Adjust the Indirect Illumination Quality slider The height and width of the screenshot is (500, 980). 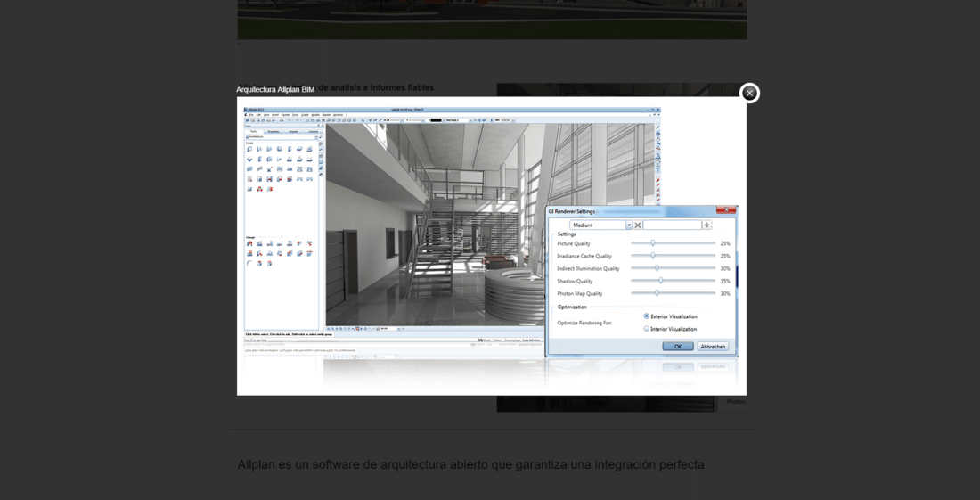click(674, 268)
